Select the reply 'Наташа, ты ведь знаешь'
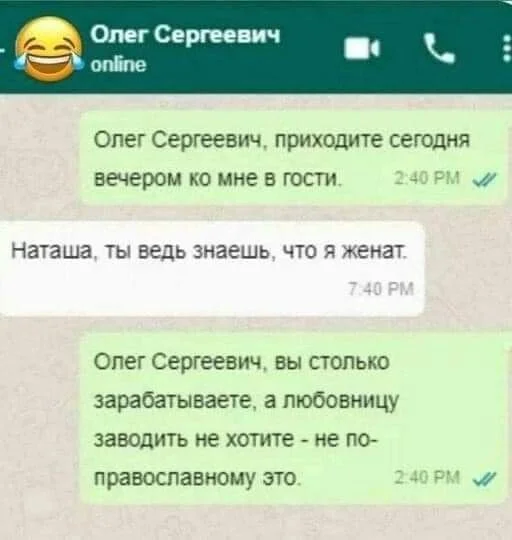Image resolution: width=512 pixels, height=540 pixels. (x=212, y=269)
